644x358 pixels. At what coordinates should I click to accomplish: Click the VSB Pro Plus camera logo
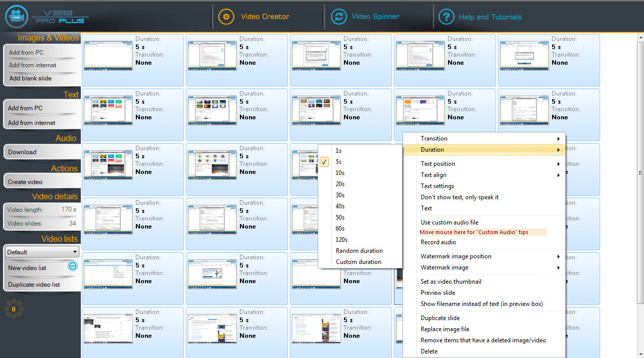pos(17,17)
